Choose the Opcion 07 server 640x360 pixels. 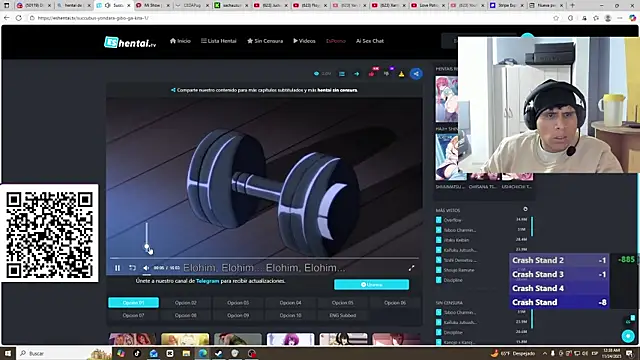click(133, 316)
